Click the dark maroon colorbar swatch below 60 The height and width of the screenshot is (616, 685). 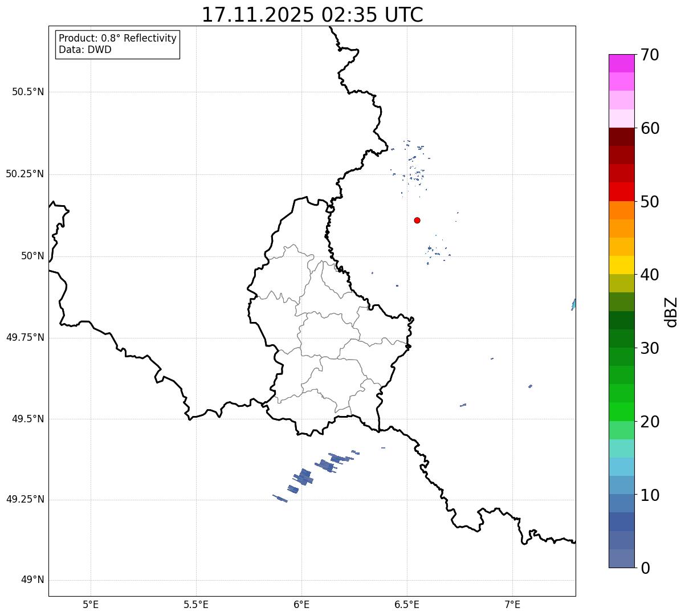(x=622, y=137)
